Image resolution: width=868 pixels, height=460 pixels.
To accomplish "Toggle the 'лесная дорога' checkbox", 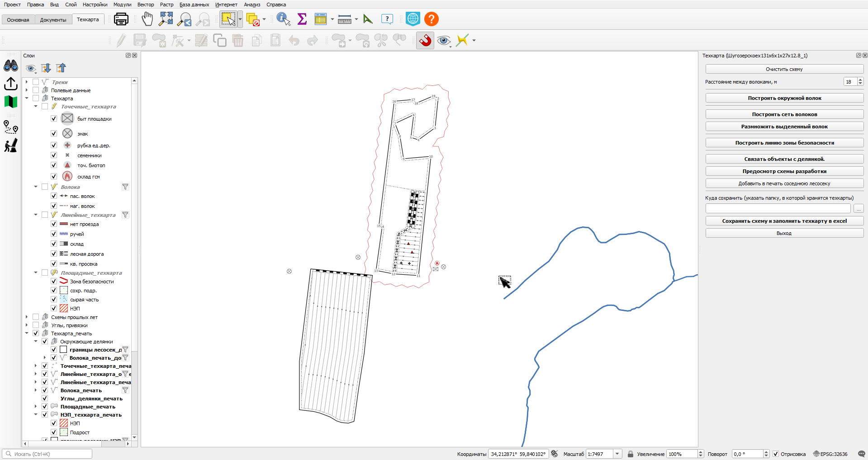I will point(54,253).
